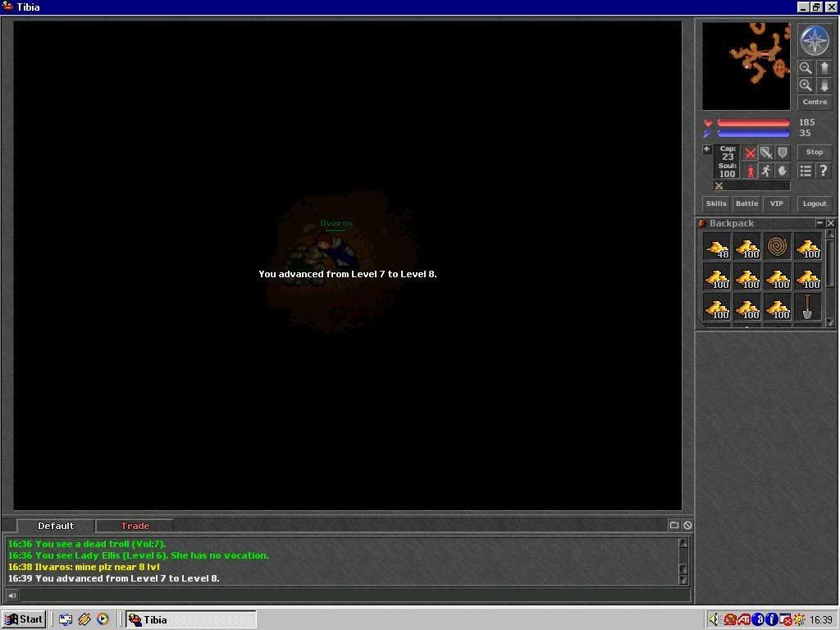The image size is (840, 630).
Task: Move minimap one floor up with up arrow
Action: [824, 68]
